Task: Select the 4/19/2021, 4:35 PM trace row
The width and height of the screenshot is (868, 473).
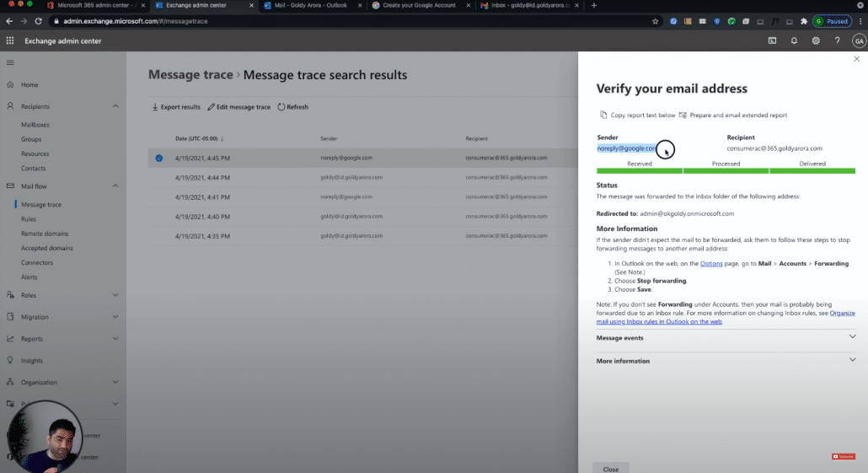Action: pyautogui.click(x=363, y=236)
